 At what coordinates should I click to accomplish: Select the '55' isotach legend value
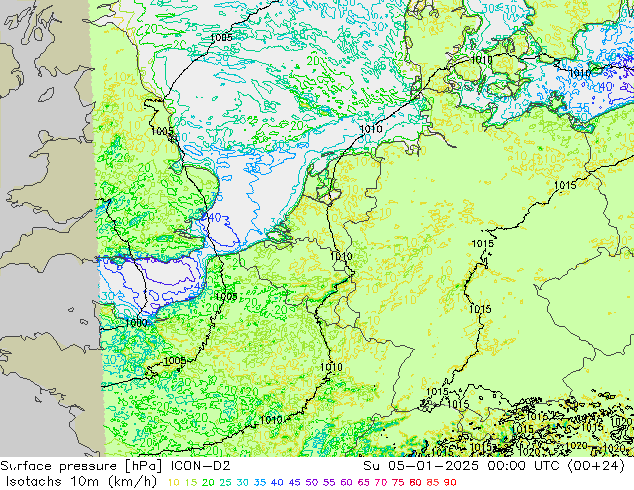(x=329, y=482)
